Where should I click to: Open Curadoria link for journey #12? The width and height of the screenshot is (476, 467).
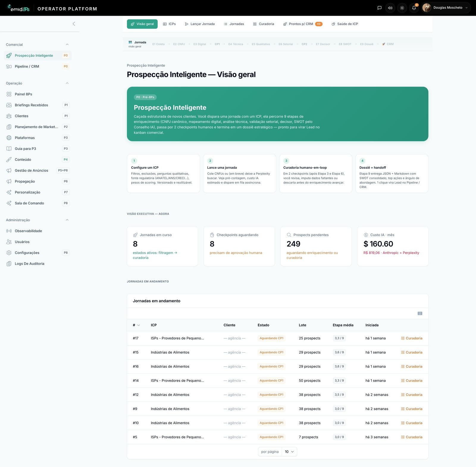pos(411,395)
